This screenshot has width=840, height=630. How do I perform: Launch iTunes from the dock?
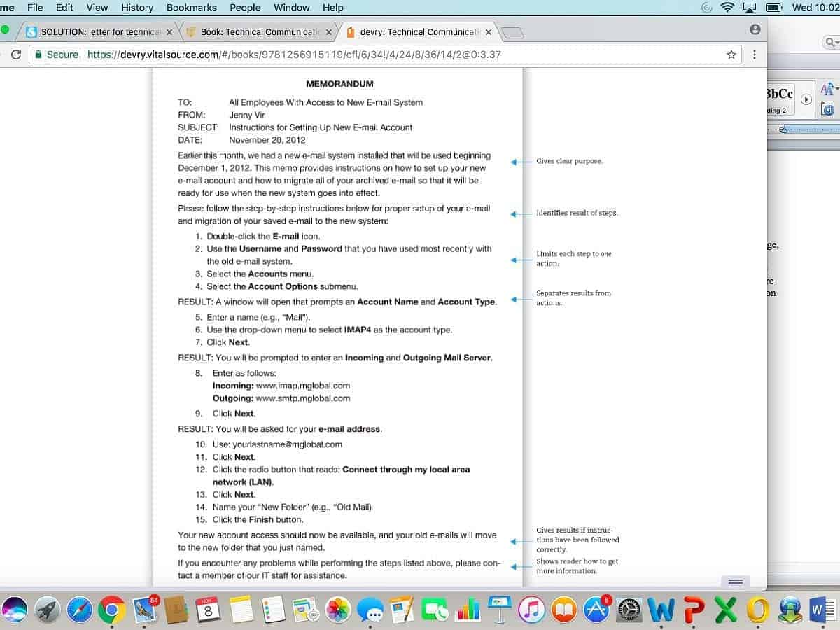pos(531,610)
